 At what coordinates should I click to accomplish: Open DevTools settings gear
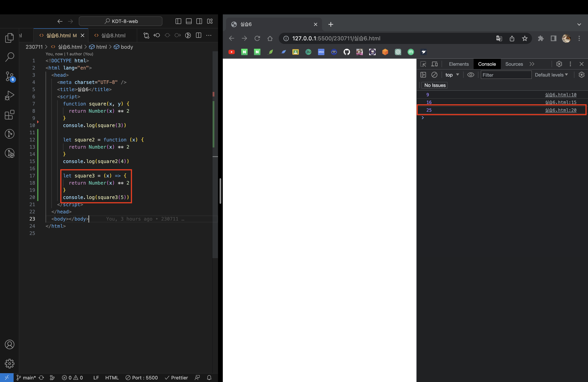click(x=559, y=64)
